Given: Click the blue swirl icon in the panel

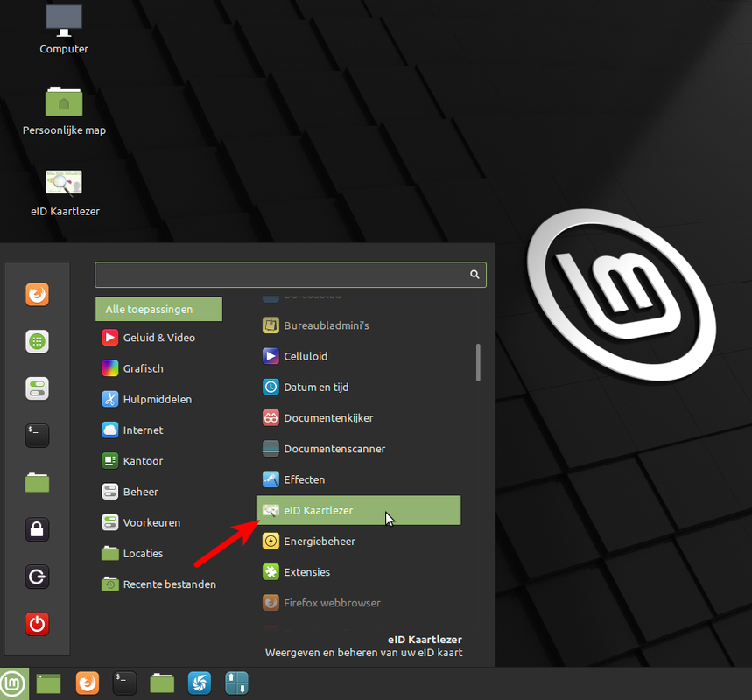Looking at the screenshot, I should tap(200, 683).
